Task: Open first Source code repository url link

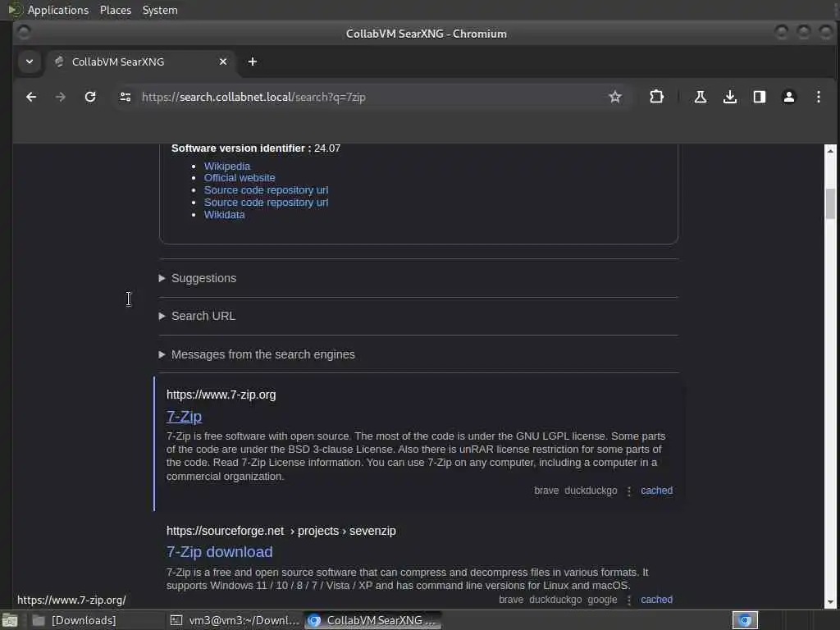Action: pos(267,190)
